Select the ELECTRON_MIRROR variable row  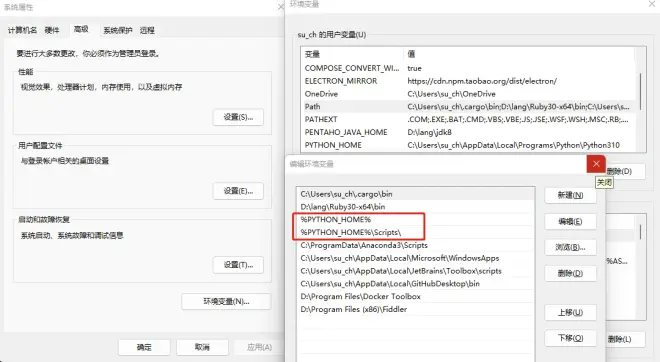tap(467, 81)
